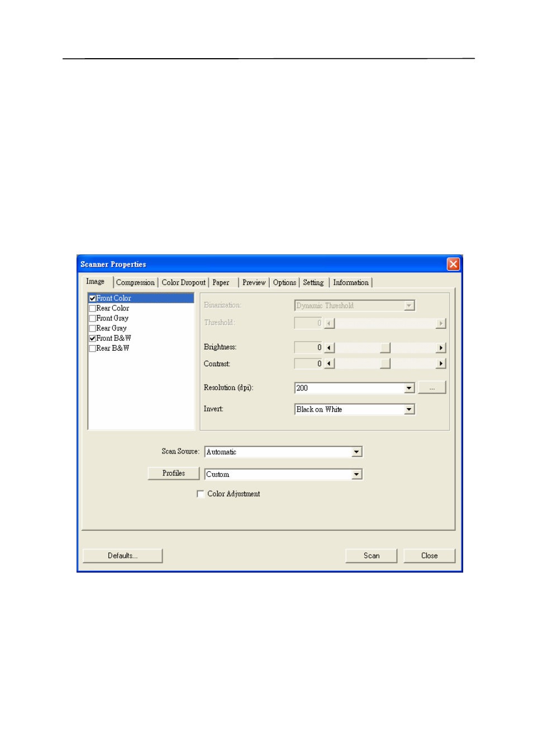Open the Invert dropdown arrow
The width and height of the screenshot is (533, 756).
pyautogui.click(x=410, y=410)
